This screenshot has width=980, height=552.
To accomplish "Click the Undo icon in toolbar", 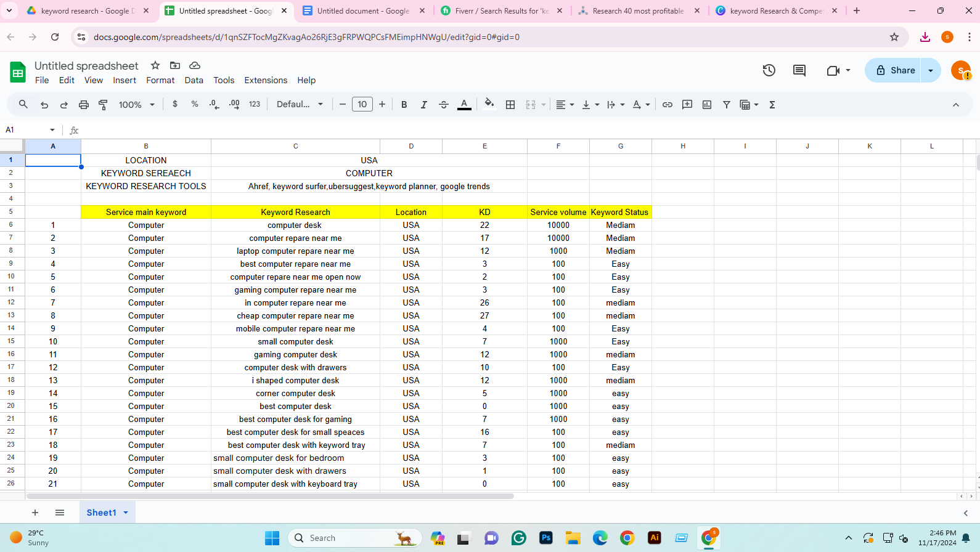I will [44, 105].
